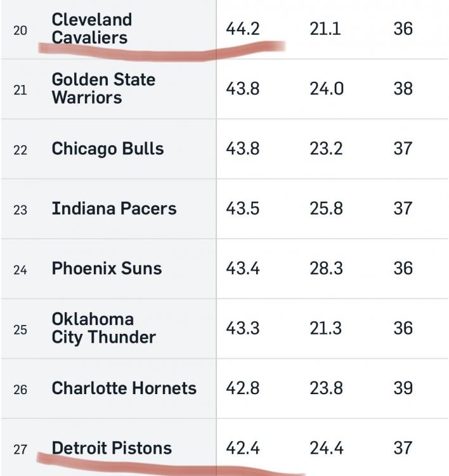Click the 24.0 value in the Warriors row

point(327,88)
